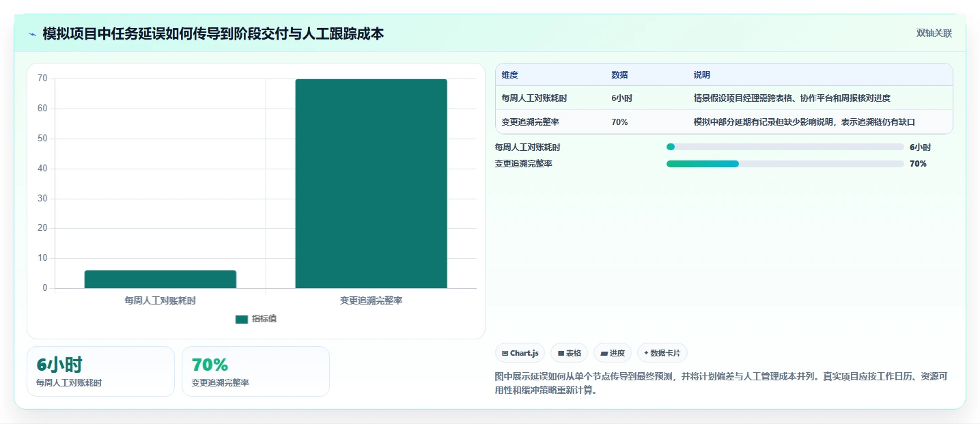Click the lightning icon beside the title

click(32, 33)
